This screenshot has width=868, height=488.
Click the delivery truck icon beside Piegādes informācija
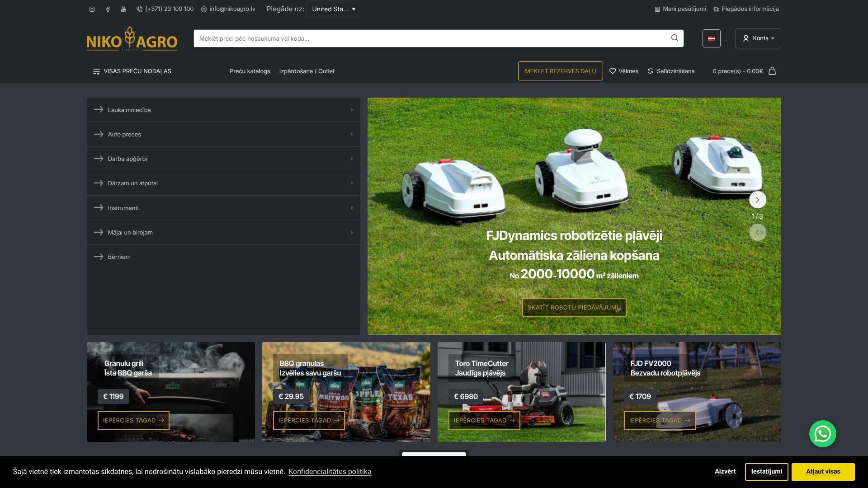717,9
